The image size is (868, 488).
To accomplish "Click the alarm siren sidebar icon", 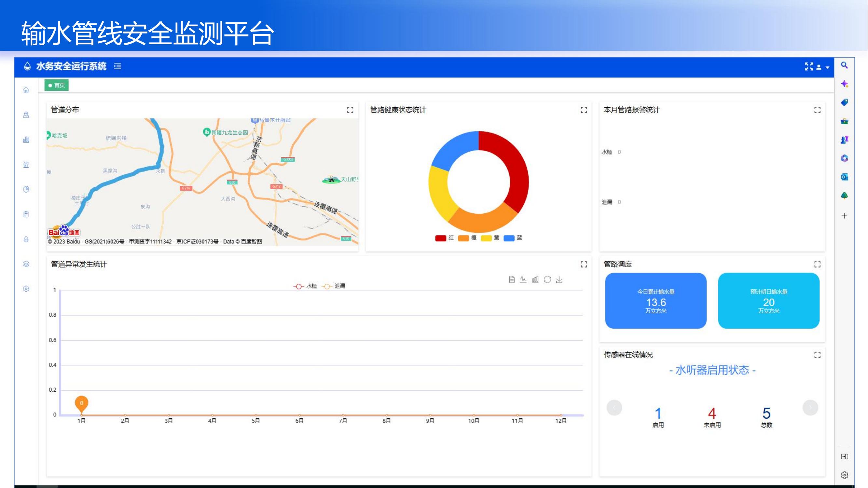I will click(26, 165).
